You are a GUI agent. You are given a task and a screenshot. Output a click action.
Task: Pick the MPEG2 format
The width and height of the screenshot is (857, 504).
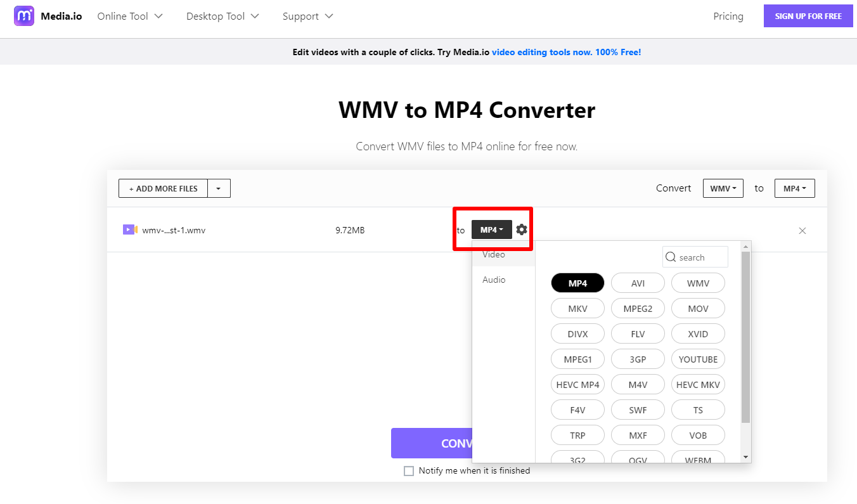coord(638,309)
